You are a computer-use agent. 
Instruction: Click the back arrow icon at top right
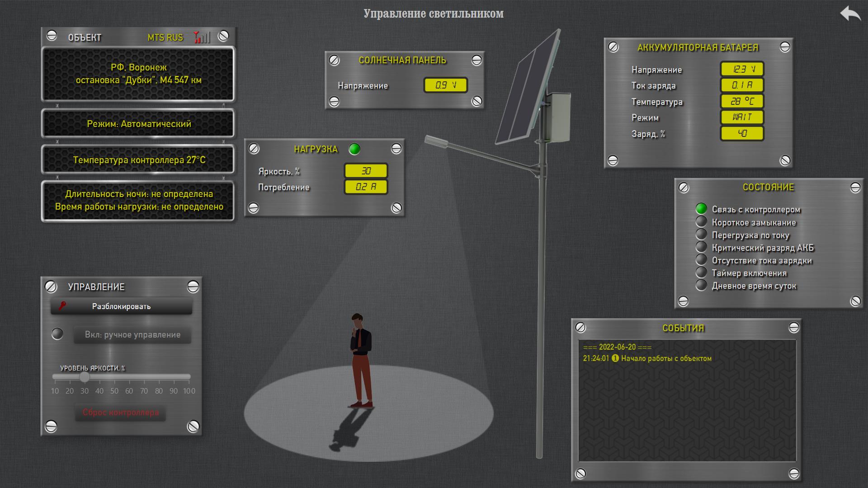[850, 14]
